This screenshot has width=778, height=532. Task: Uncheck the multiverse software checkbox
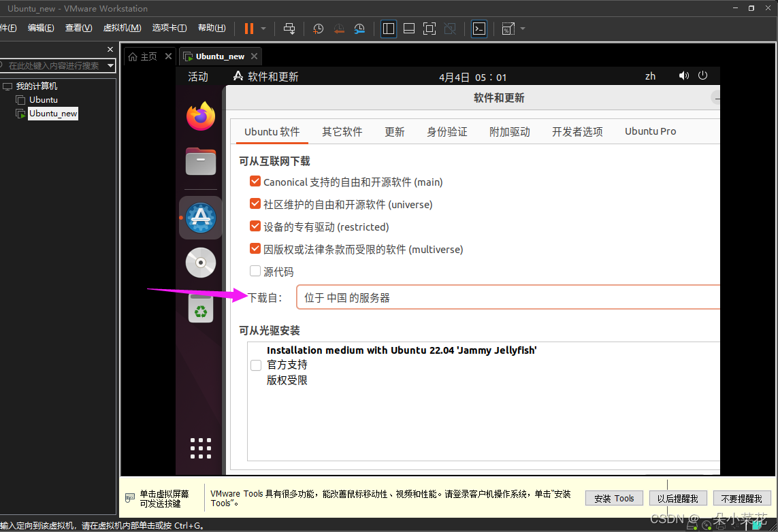[255, 248]
